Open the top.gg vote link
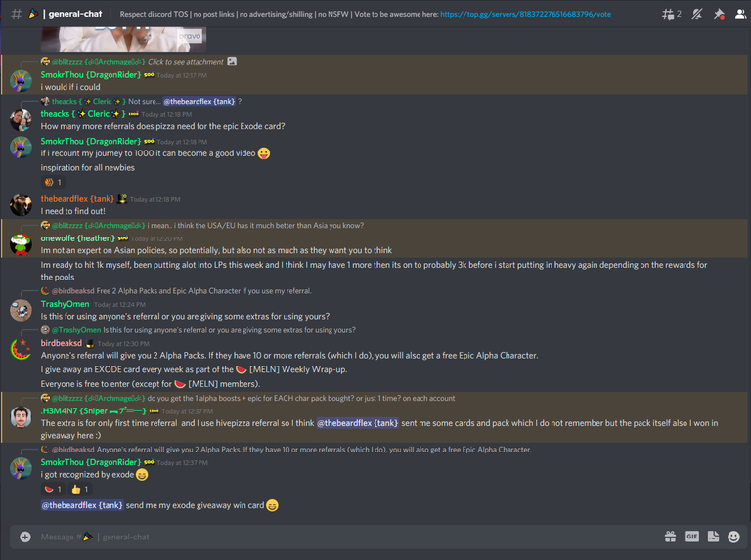 [x=525, y=14]
